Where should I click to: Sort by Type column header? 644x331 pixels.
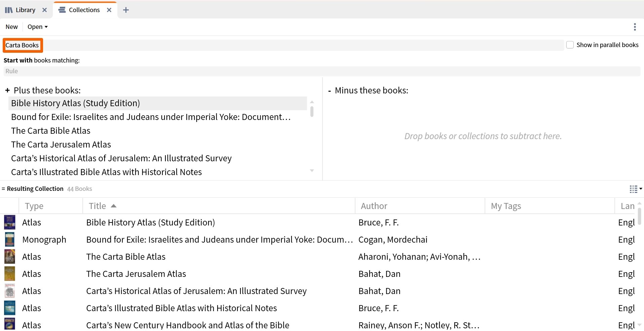pos(50,206)
